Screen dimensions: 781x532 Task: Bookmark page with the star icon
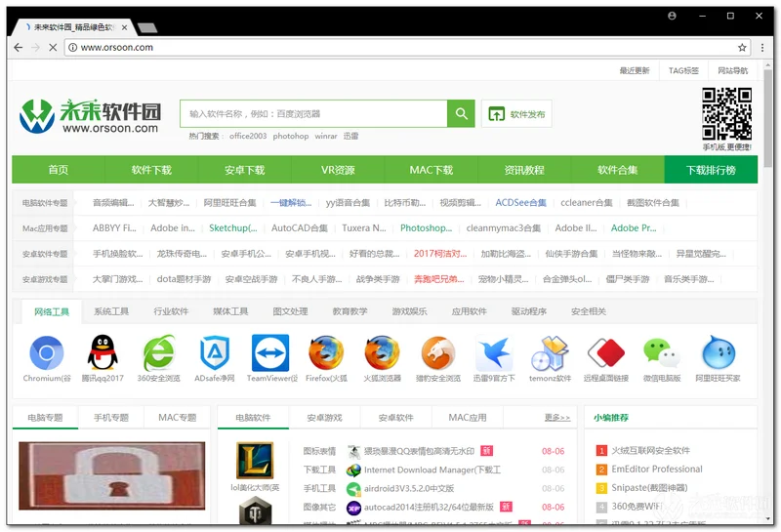pos(742,47)
